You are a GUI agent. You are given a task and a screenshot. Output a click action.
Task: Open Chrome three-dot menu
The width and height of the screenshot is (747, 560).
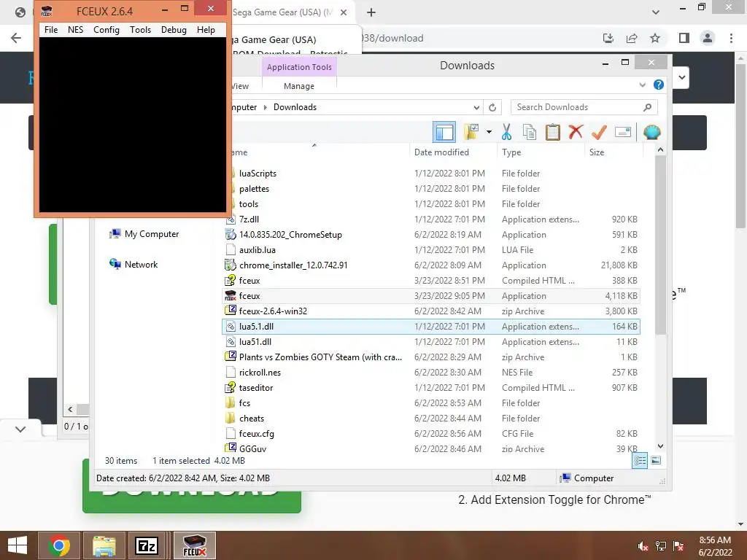click(731, 38)
